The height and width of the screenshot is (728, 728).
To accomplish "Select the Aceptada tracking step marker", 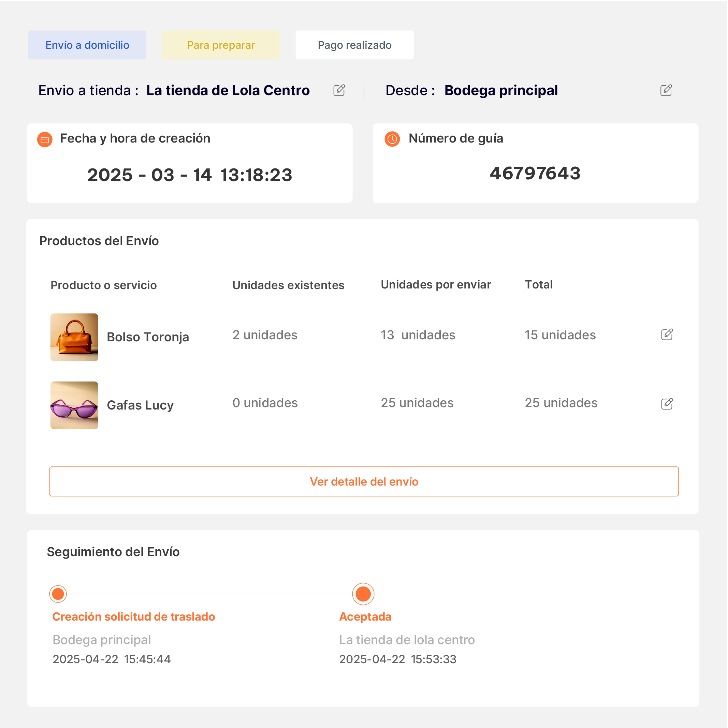I will 363,594.
